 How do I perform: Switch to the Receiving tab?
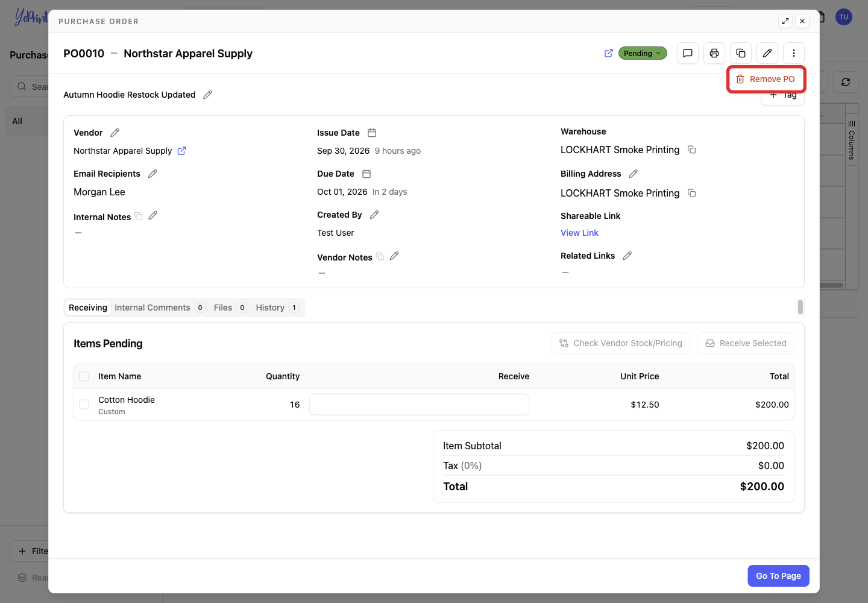88,308
